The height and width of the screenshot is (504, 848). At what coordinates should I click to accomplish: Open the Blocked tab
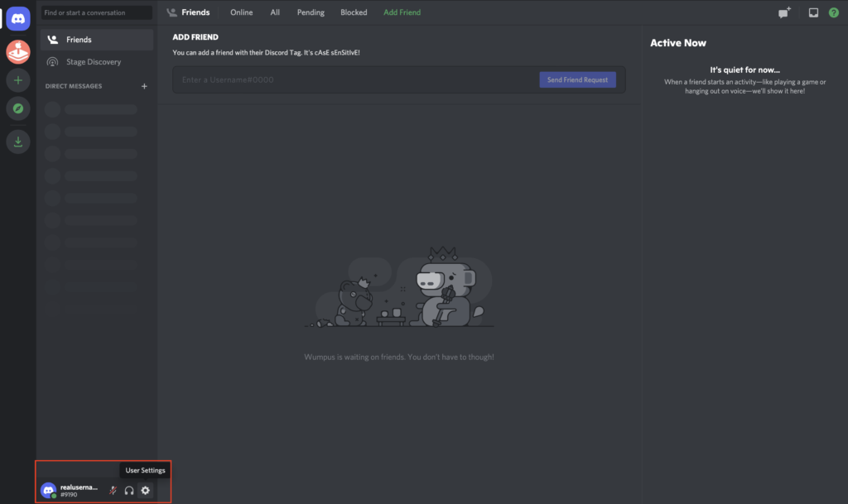point(354,12)
